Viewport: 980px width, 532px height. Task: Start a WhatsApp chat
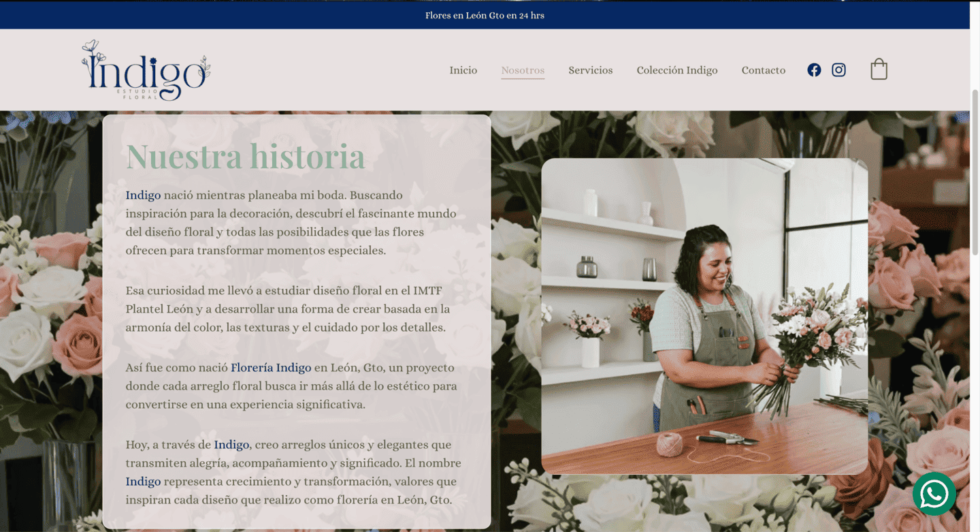(x=934, y=494)
